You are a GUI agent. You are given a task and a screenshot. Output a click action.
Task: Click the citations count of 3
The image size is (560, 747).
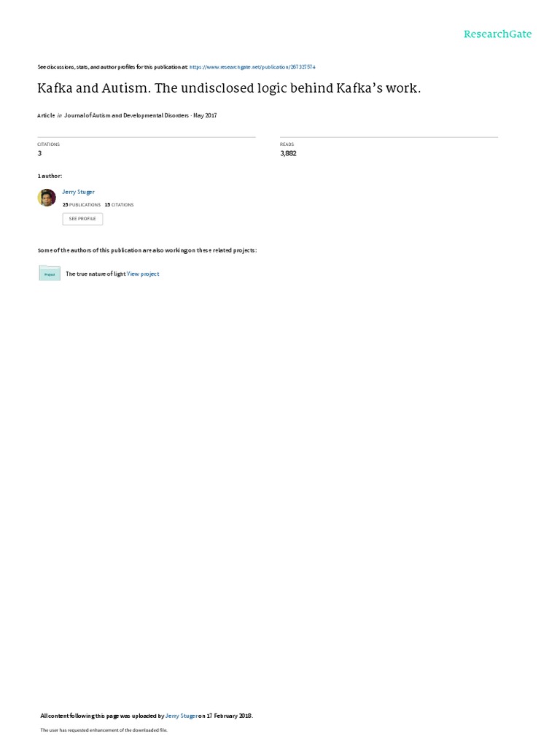tap(39, 153)
